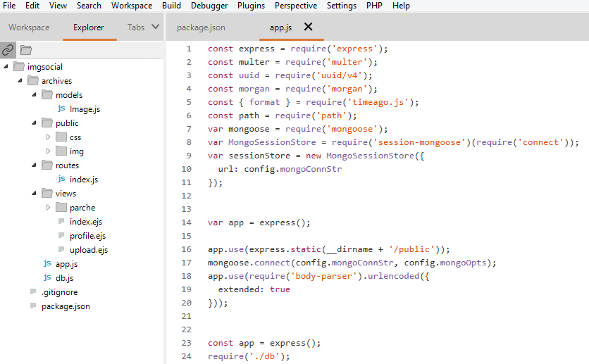Click line number 24 in the gutter
Image resolution: width=589 pixels, height=364 pixels.
186,356
